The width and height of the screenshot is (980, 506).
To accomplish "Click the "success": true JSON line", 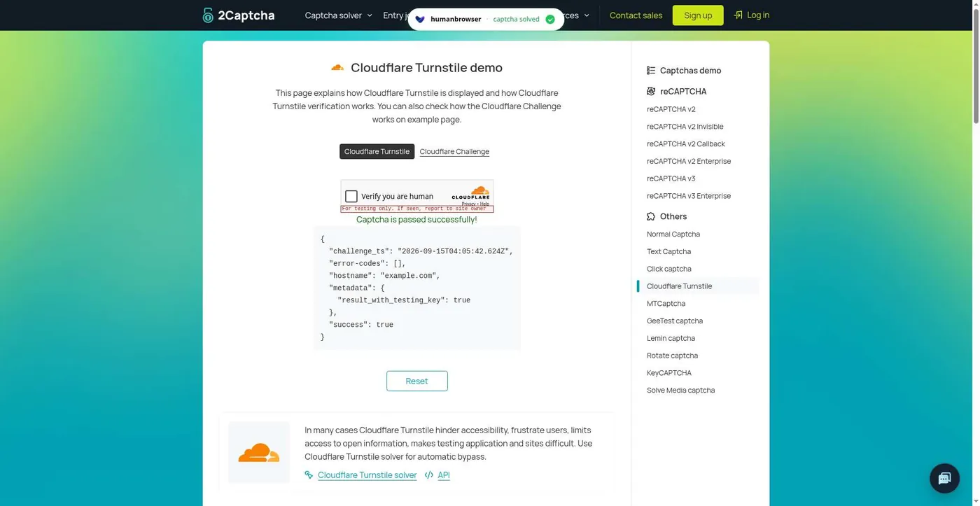I will 361,325.
